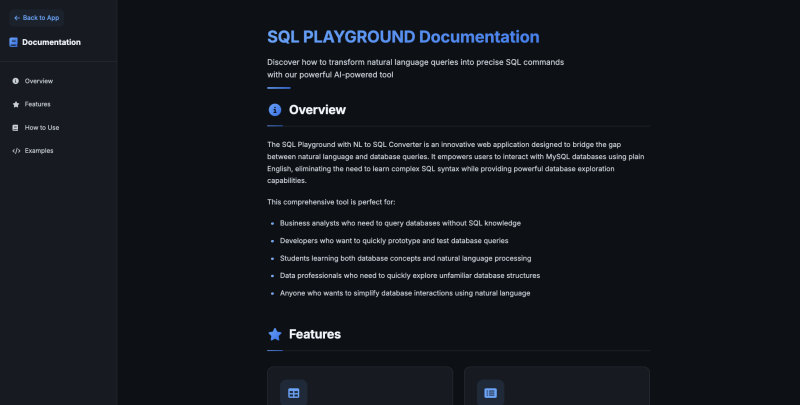Click the Students learning database concepts bullet

tap(405, 258)
